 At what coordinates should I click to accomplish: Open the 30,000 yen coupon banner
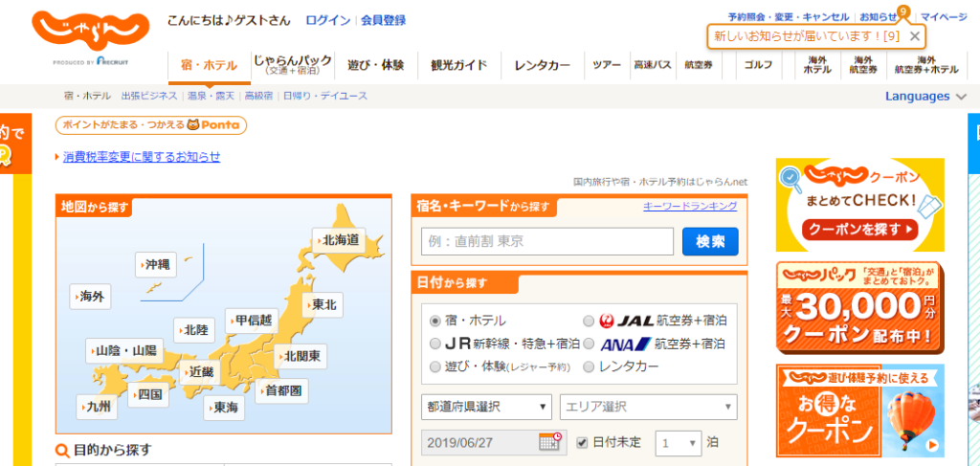tap(859, 306)
